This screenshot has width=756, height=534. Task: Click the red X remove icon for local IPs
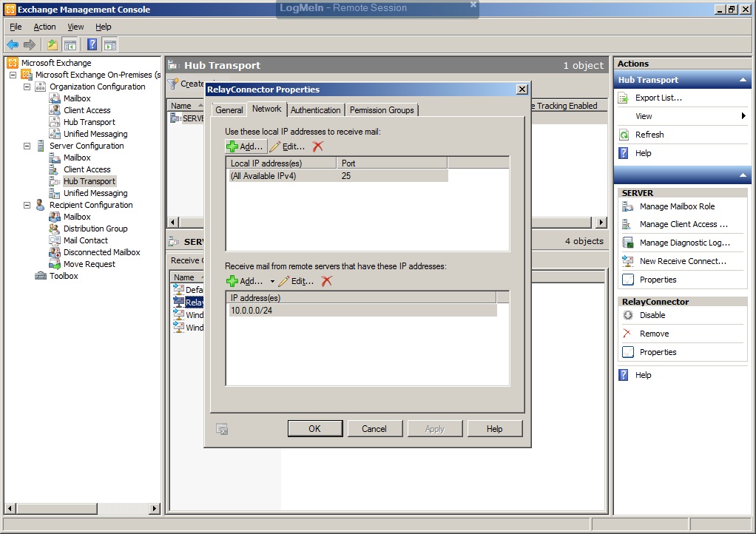(x=318, y=146)
